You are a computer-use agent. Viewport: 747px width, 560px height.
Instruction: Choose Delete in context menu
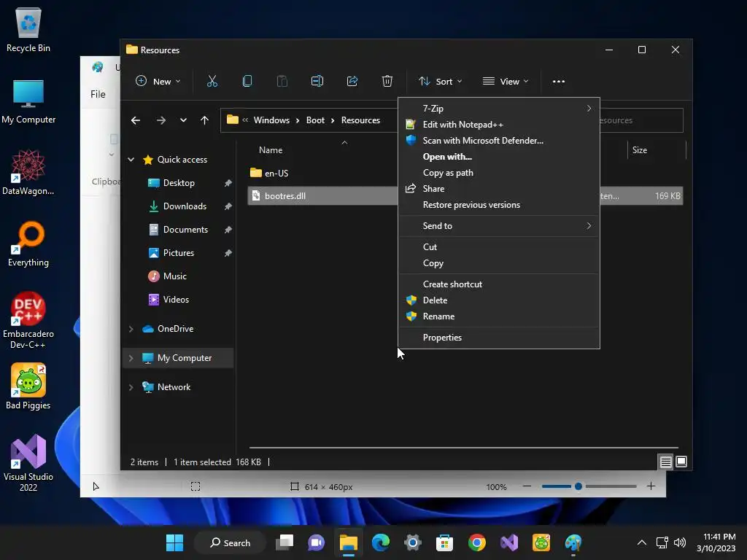coord(499,300)
